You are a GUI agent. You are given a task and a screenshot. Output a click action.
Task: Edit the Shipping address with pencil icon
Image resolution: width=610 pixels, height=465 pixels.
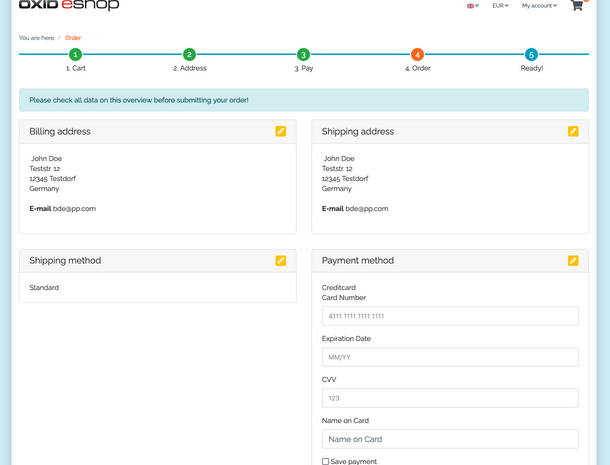pos(573,131)
